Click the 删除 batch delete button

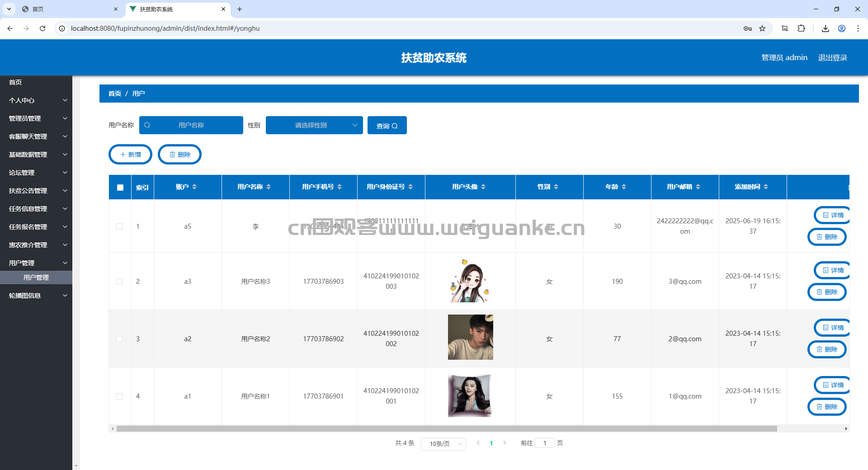click(179, 155)
